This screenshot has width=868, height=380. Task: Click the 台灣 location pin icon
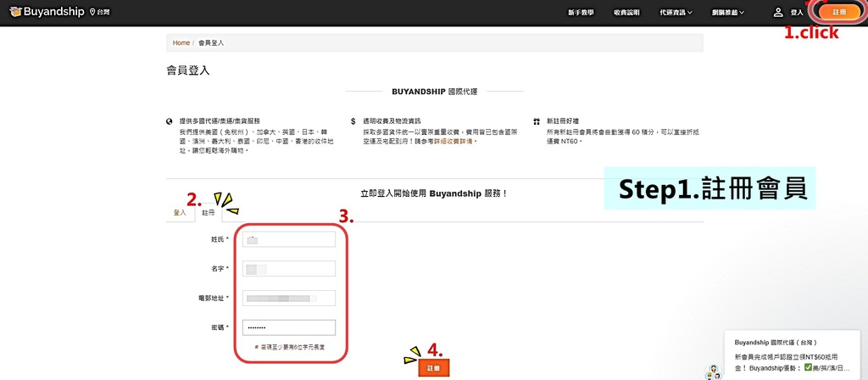coord(92,12)
